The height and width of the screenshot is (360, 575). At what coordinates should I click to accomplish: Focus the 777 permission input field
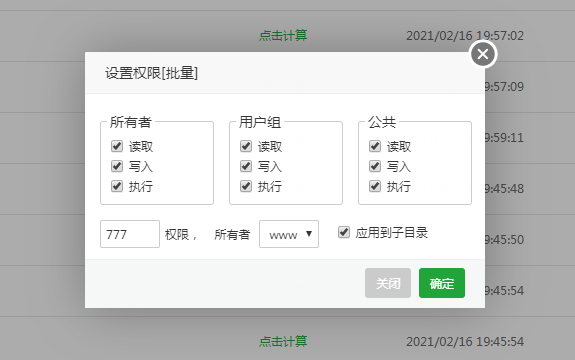[x=130, y=234]
